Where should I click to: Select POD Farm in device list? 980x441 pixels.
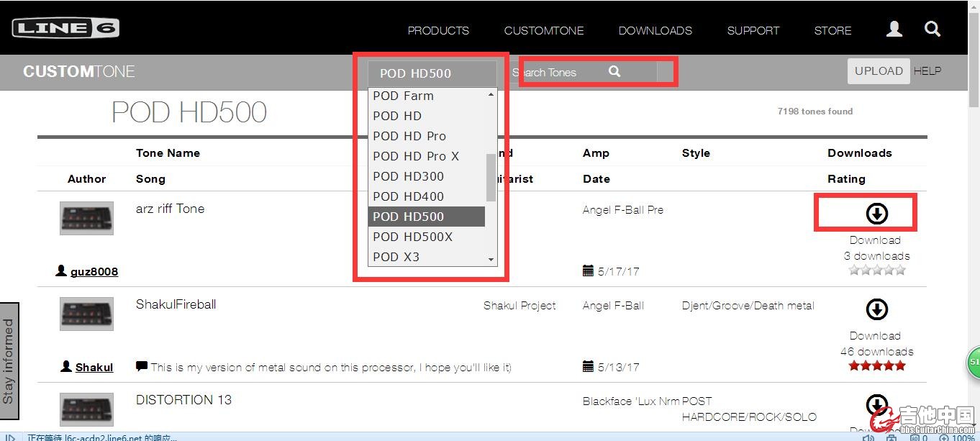point(403,96)
